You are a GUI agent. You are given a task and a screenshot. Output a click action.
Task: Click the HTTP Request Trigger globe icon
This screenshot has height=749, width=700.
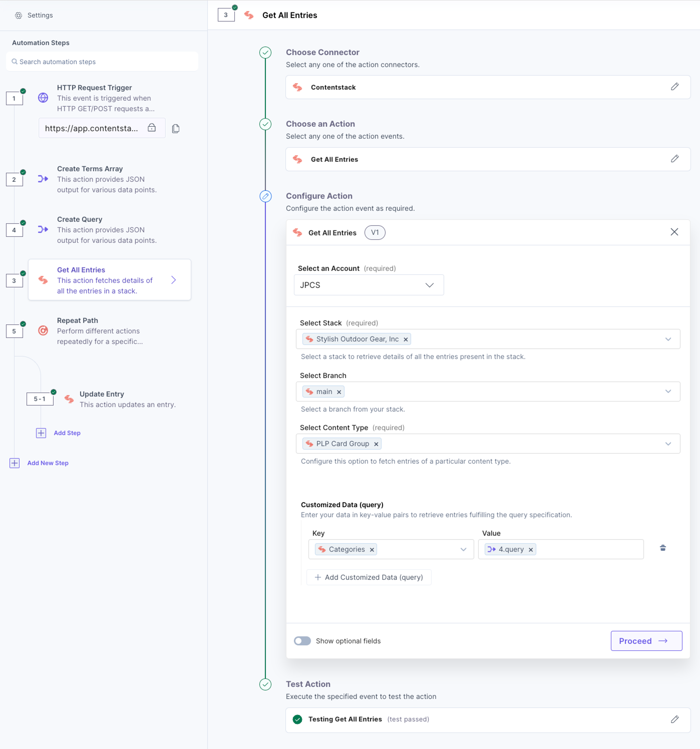click(x=43, y=98)
